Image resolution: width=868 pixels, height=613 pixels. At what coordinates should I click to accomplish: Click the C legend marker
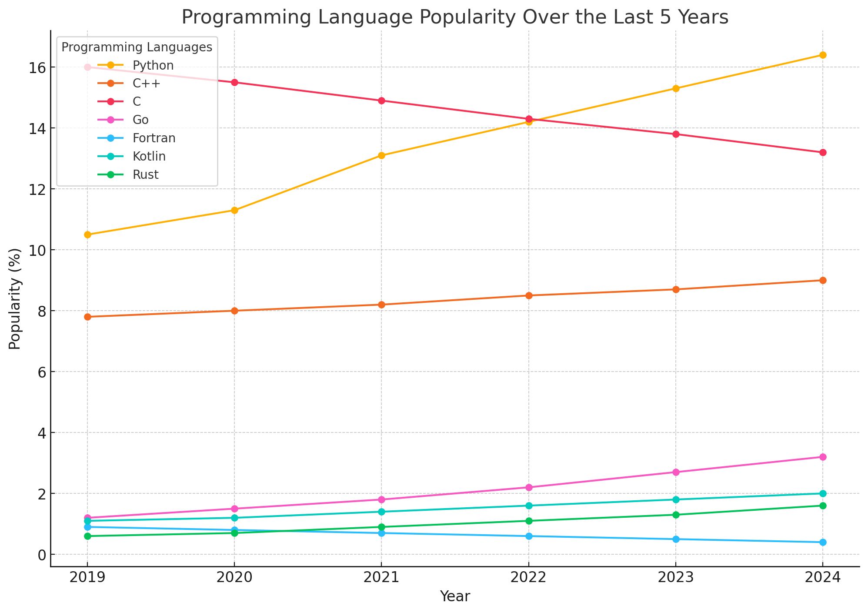pos(111,101)
